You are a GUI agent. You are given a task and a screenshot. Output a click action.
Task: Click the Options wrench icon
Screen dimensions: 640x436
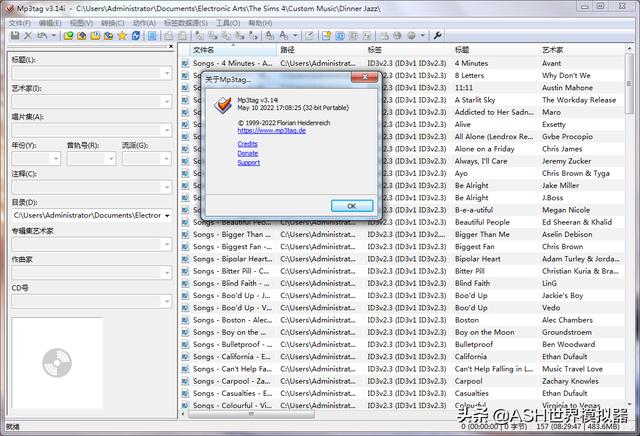438,36
